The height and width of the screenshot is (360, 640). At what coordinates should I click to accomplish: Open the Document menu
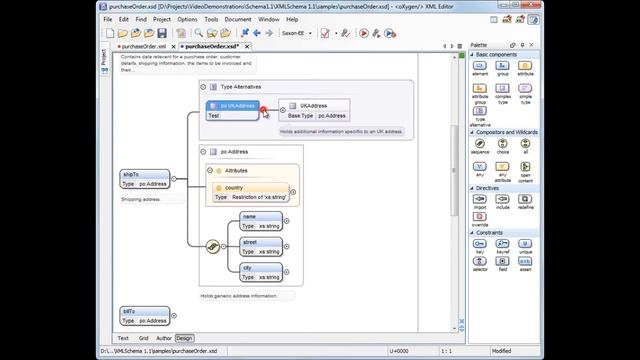pyautogui.click(x=238, y=19)
